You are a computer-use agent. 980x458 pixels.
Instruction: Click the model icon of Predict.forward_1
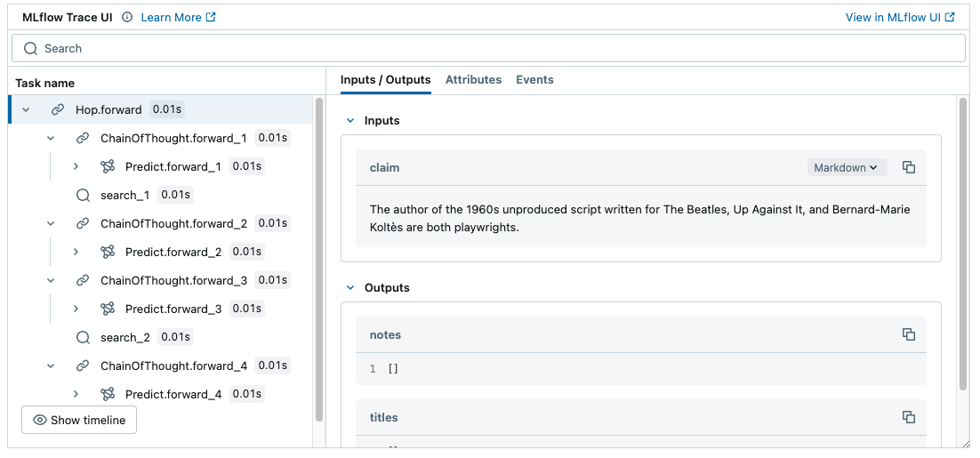[108, 166]
